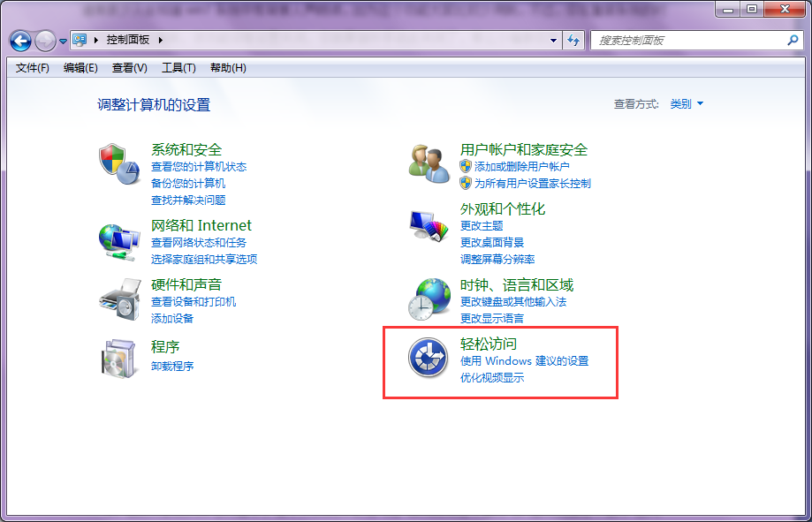Viewport: 812px width, 522px height.
Task: Open the 时钟、语言和区域 globe clock icon
Action: pyautogui.click(x=429, y=299)
